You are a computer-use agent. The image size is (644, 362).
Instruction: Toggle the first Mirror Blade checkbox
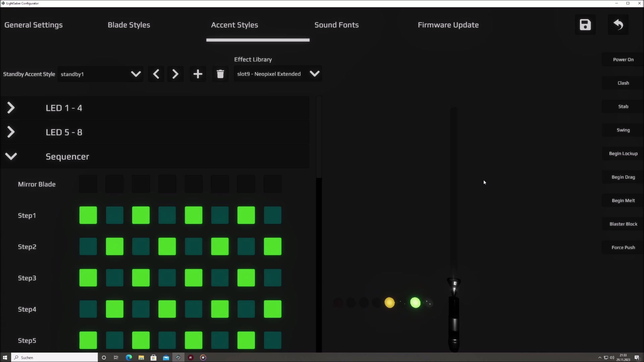88,184
